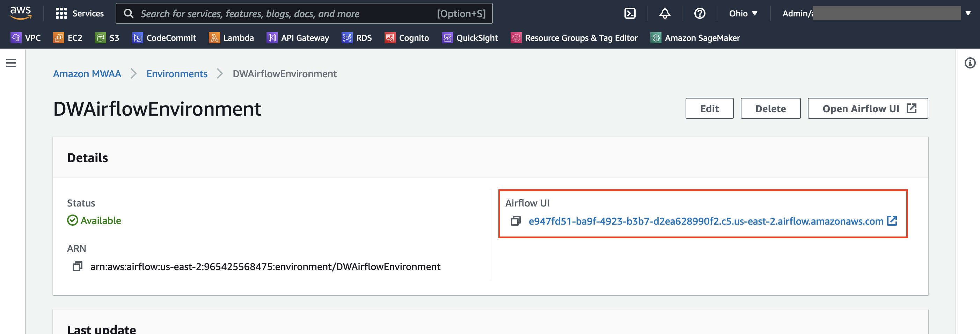980x334 pixels.
Task: Click the Resource Groups & Tag Editor icon
Action: click(x=516, y=38)
